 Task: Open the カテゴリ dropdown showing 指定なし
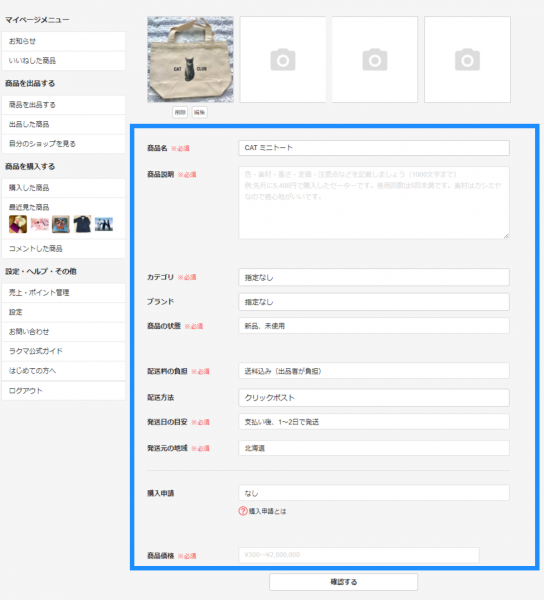(374, 277)
